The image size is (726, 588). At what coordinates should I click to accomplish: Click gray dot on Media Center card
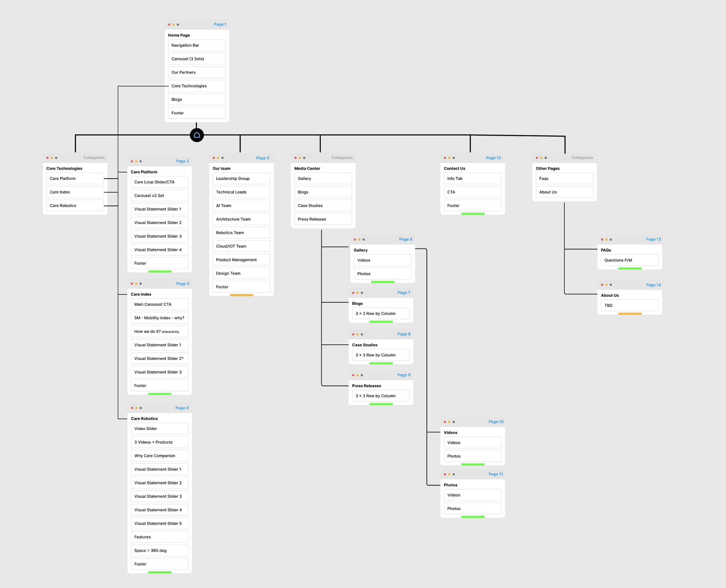tap(304, 158)
